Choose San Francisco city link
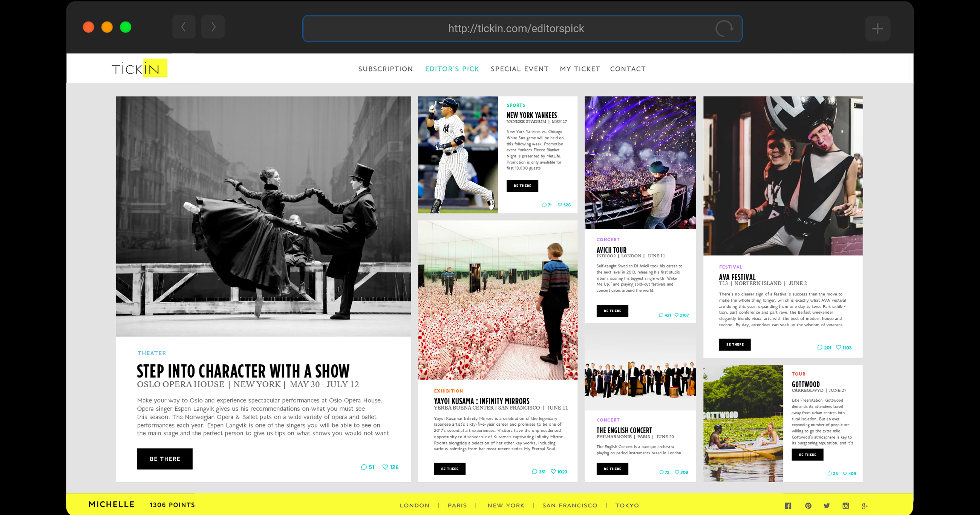 click(x=570, y=506)
